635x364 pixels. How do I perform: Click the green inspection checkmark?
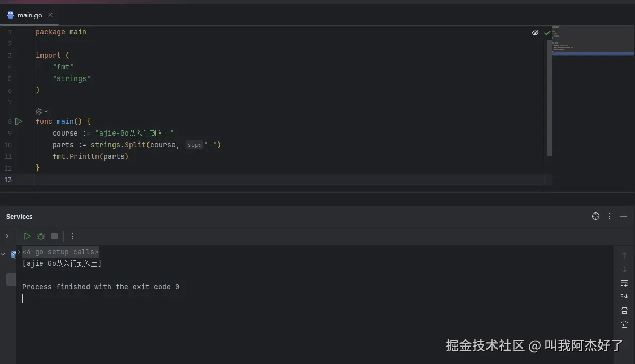[x=547, y=33]
